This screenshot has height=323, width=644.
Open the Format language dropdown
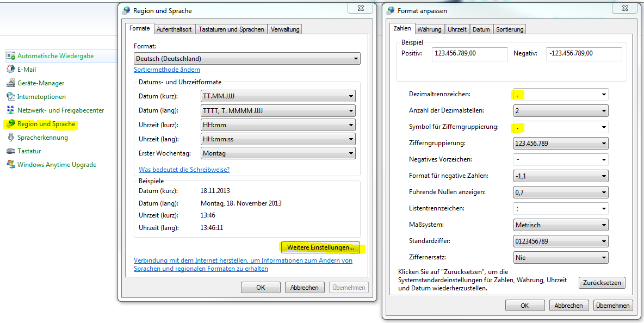247,59
